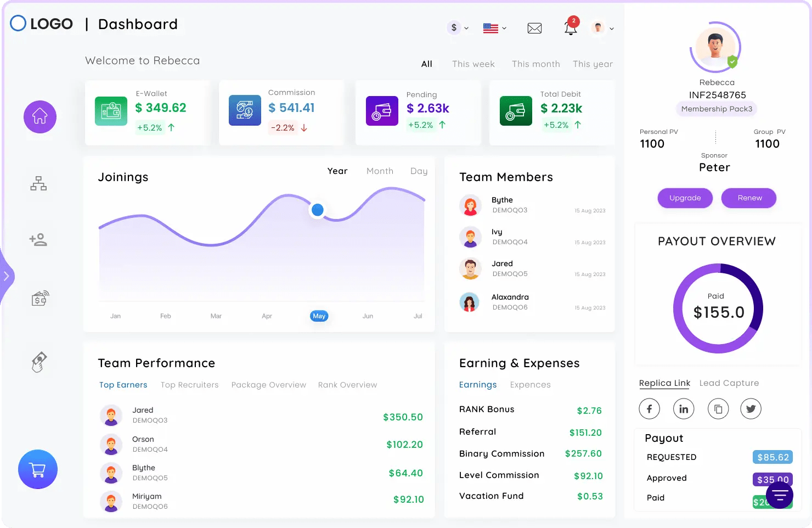Click the blue data point on the Joinings chart
This screenshot has height=528, width=812.
pyautogui.click(x=317, y=210)
